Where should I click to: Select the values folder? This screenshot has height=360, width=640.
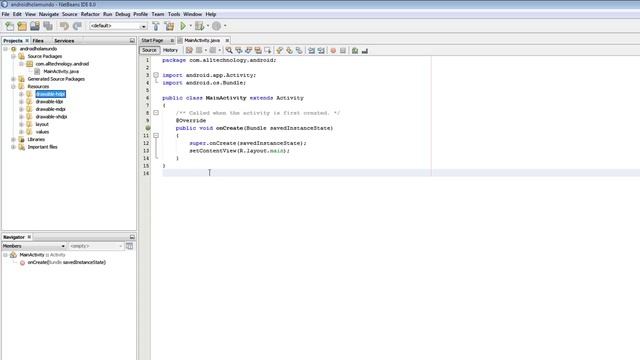42,132
